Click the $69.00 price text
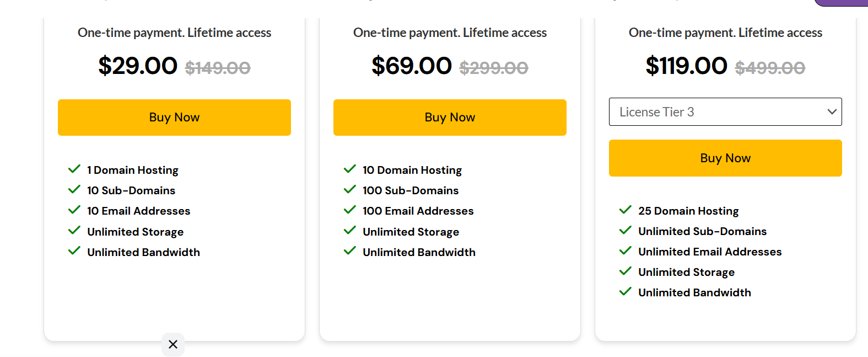The height and width of the screenshot is (357, 868). [412, 66]
